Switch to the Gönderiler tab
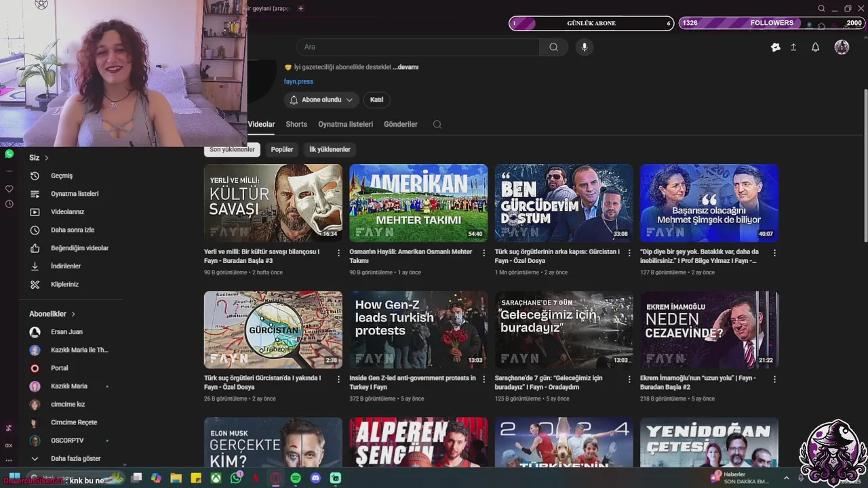 click(401, 124)
